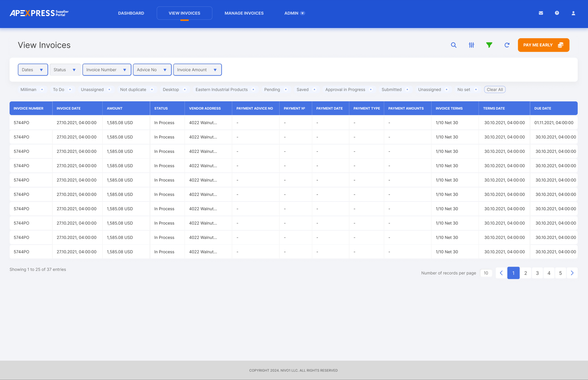The image size is (588, 380).
Task: Click the View Invoices page heading
Action: click(44, 45)
